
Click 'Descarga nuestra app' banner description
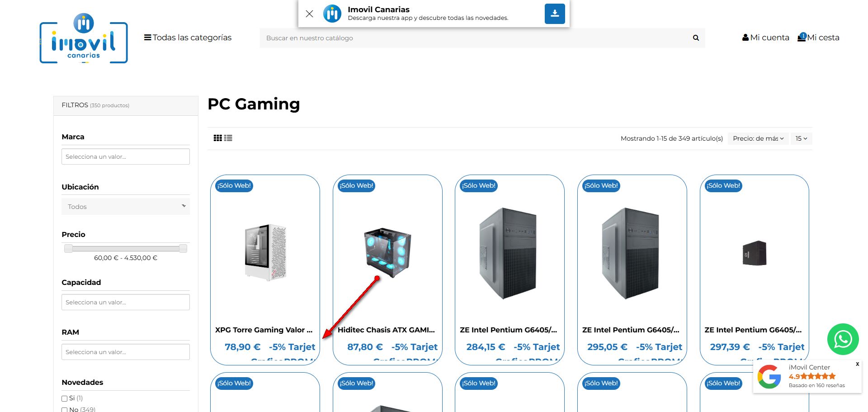pyautogui.click(x=428, y=18)
